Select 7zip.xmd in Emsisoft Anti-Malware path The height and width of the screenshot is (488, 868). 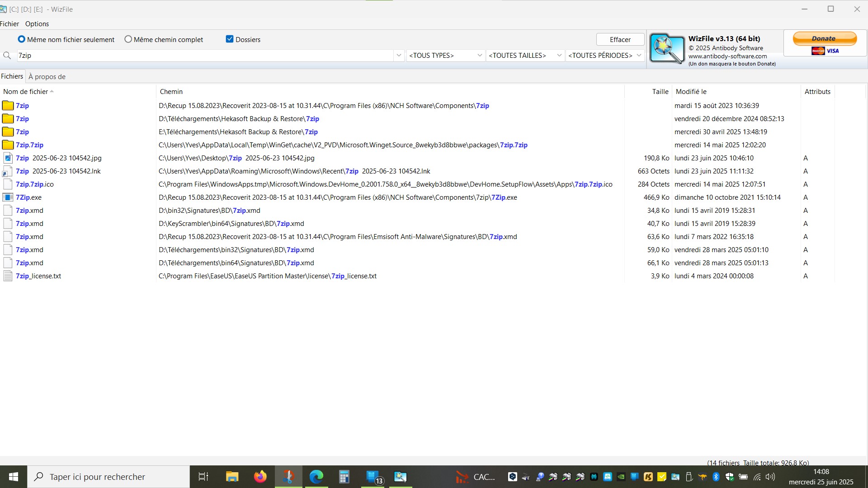pos(30,237)
